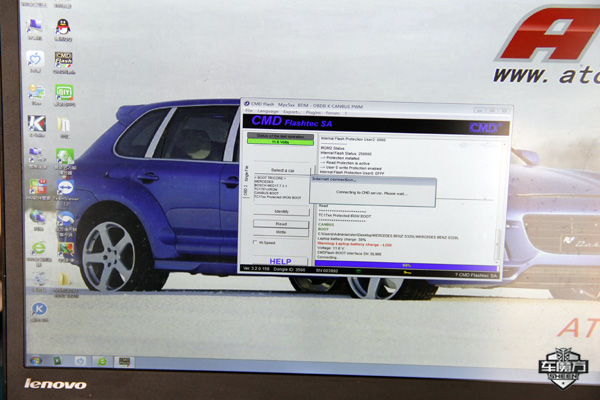Open the TeamViewer 12 desktop shortcut
The width and height of the screenshot is (600, 400).
[x=65, y=193]
